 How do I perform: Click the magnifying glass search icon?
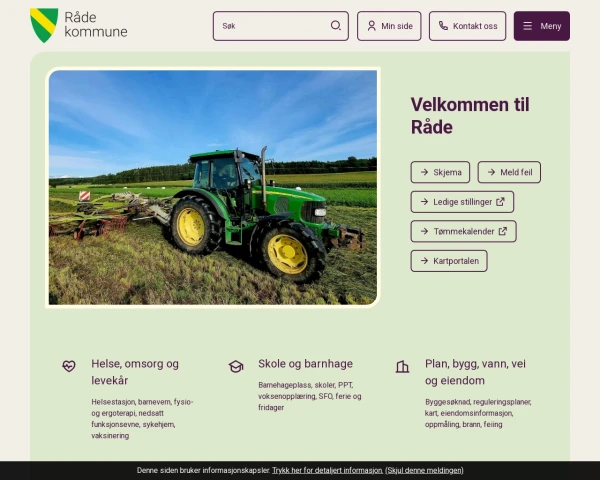pos(336,26)
